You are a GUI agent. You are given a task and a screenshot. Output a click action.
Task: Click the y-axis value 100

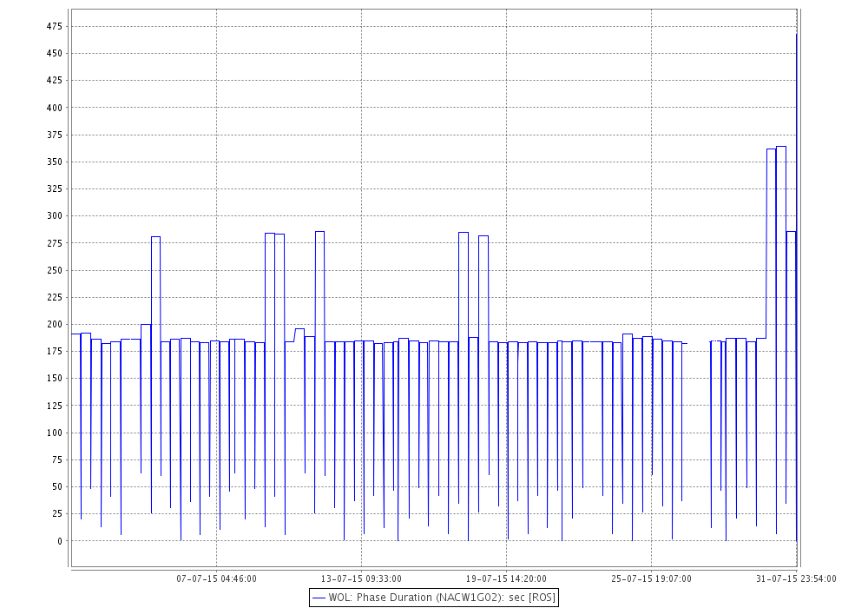54,433
